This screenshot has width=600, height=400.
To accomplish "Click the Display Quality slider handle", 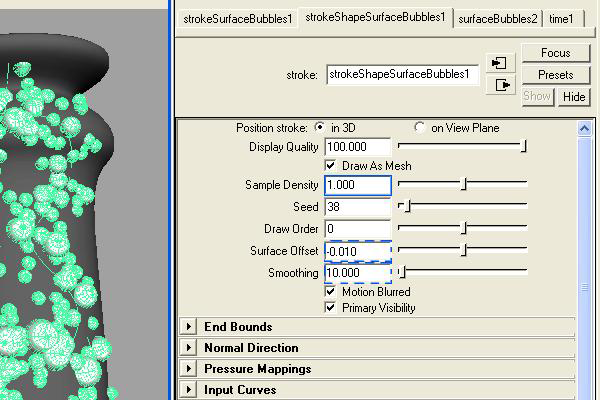I will (x=524, y=146).
